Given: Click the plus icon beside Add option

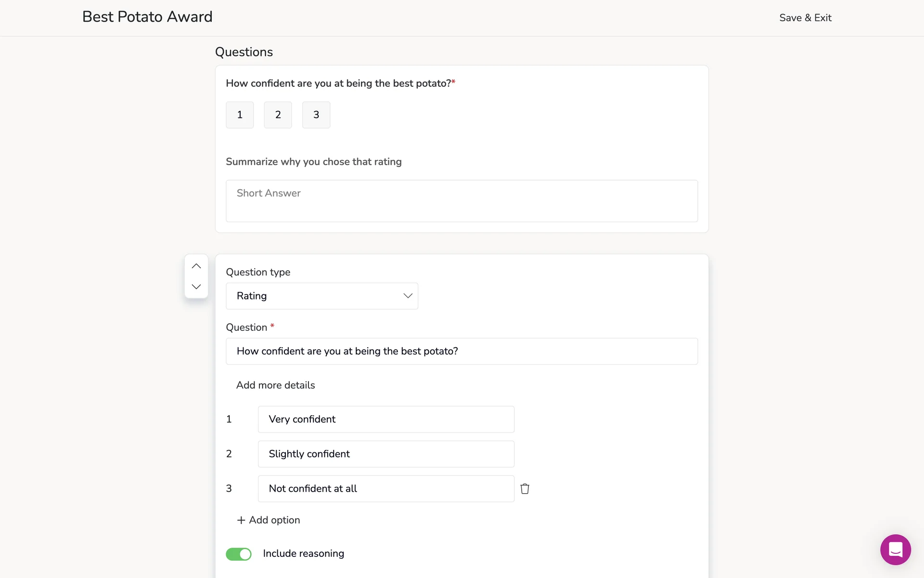Looking at the screenshot, I should click(241, 520).
